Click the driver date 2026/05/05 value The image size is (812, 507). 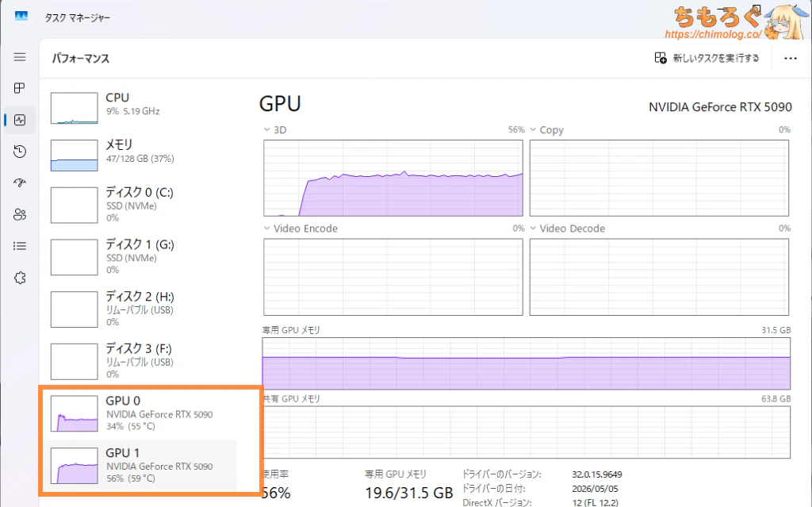point(595,488)
